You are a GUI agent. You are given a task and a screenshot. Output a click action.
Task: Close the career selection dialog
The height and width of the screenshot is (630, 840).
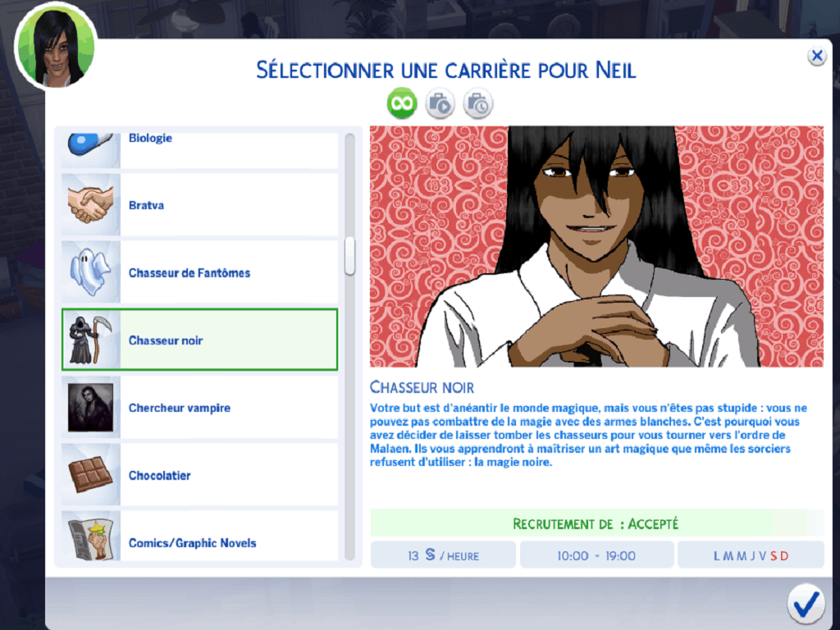816,56
